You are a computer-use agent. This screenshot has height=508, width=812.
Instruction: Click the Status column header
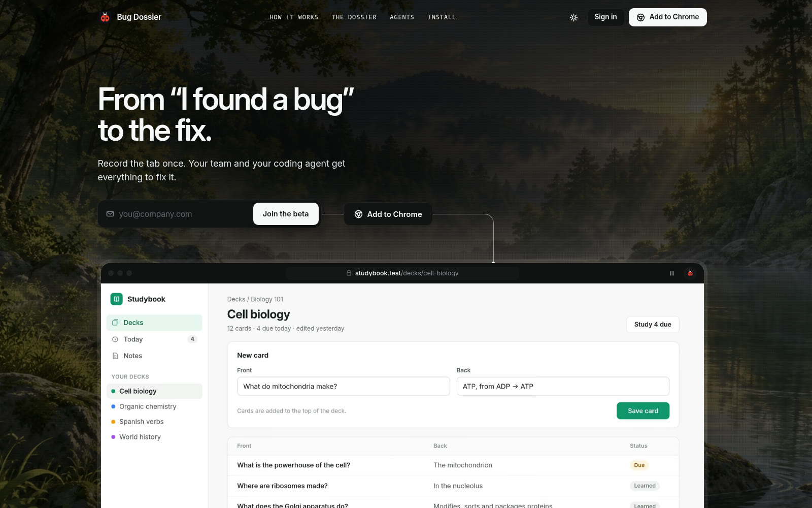[638, 446]
